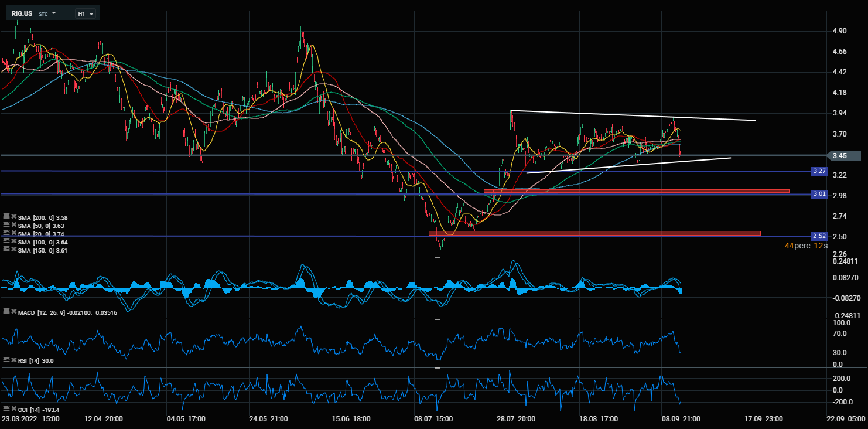Open RSI indicator settings icon
This screenshot has width=868, height=429.
point(6,360)
